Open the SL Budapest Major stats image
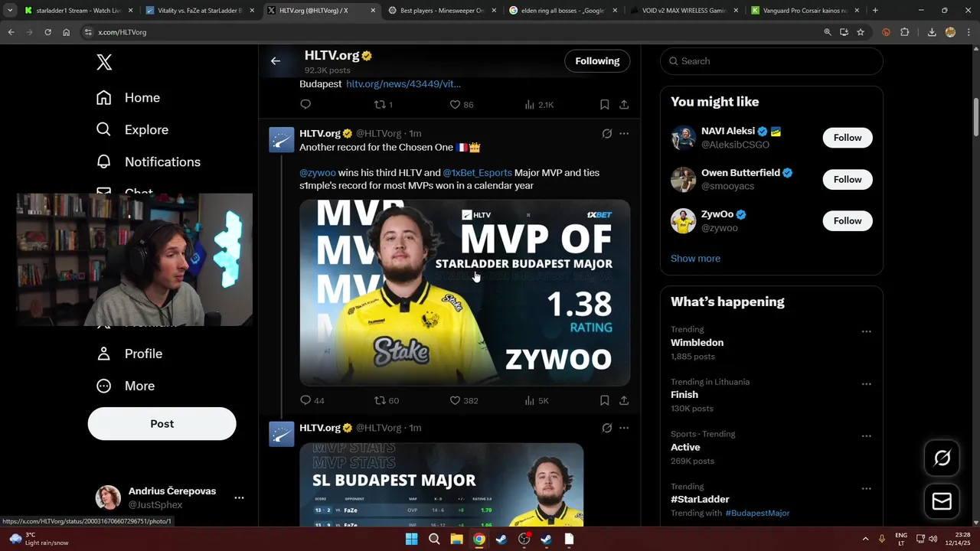The width and height of the screenshot is (980, 551). [x=441, y=484]
